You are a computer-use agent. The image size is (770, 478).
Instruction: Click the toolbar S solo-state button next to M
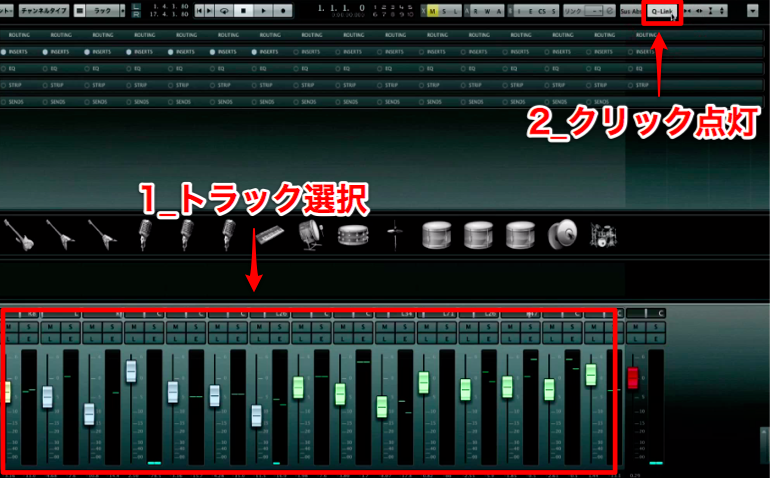(x=444, y=11)
